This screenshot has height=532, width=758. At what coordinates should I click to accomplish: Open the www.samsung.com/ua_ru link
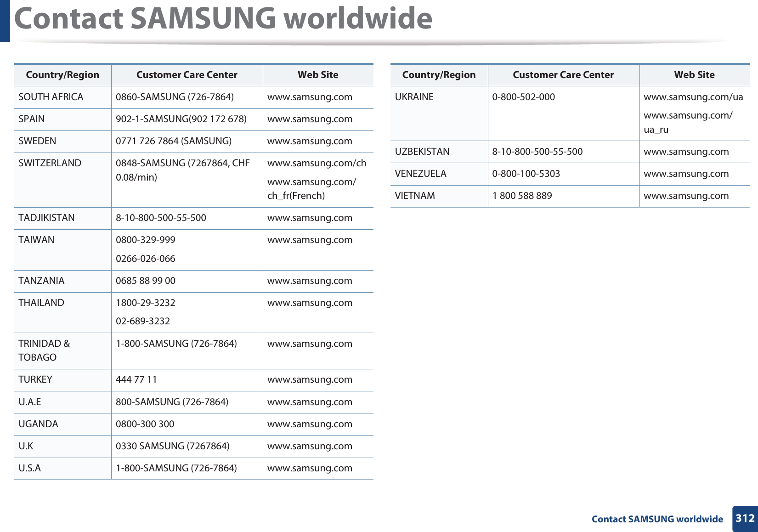688,122
